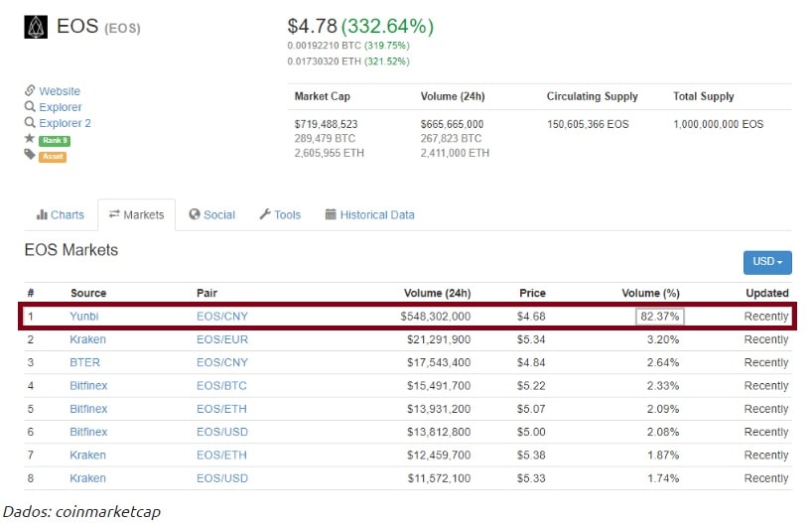812x523 pixels.
Task: Click the star icon next to Rank 9
Action: pyautogui.click(x=30, y=140)
